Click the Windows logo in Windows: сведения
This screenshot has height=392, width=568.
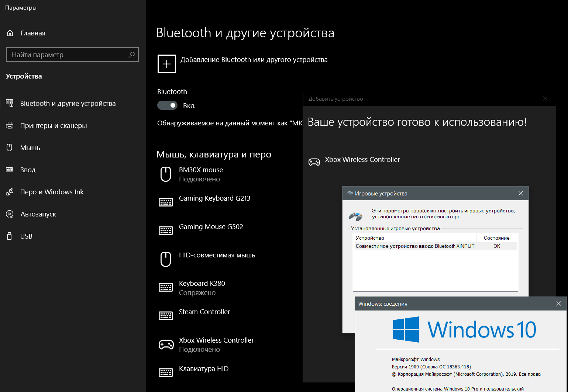pos(406,329)
